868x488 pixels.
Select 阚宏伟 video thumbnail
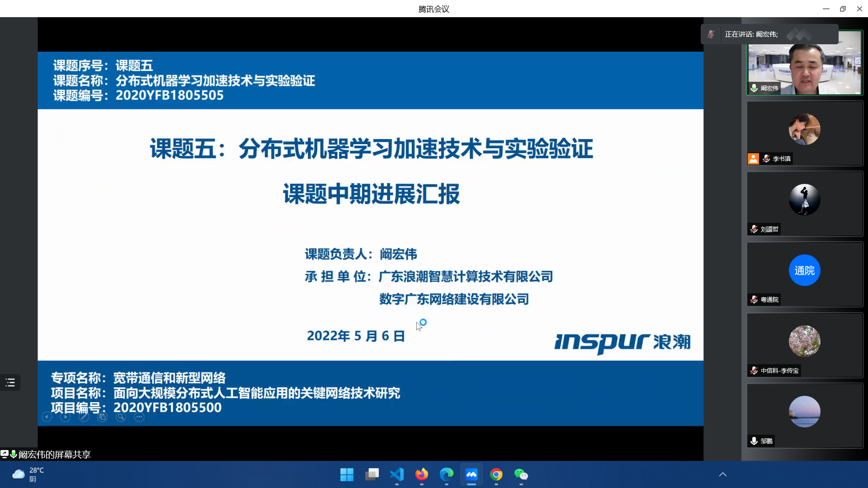tap(805, 63)
